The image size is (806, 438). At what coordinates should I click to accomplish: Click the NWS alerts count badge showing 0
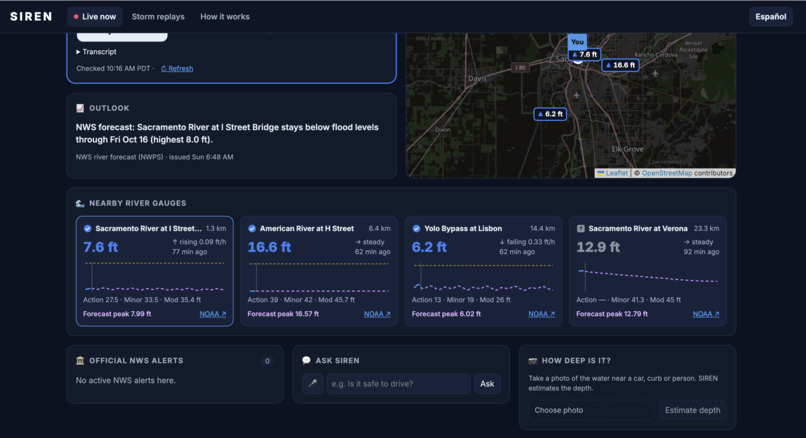[267, 361]
